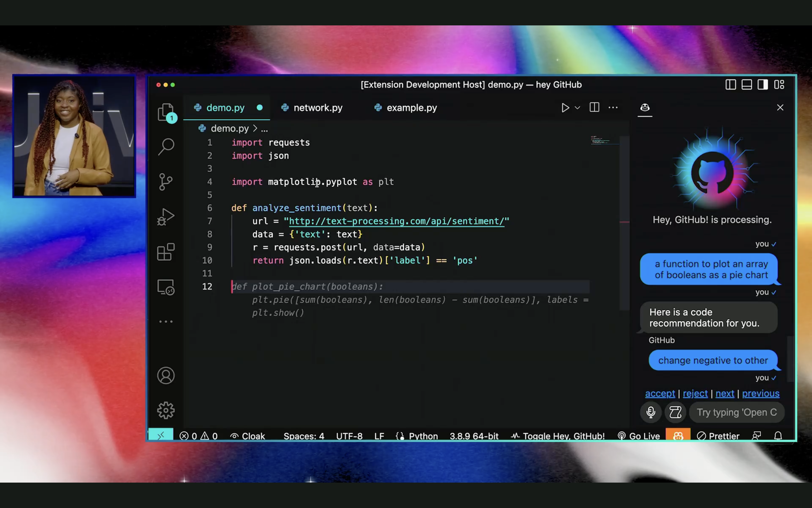Toggle the secondary side bar
Viewport: 812px width, 508px height.
(x=763, y=85)
